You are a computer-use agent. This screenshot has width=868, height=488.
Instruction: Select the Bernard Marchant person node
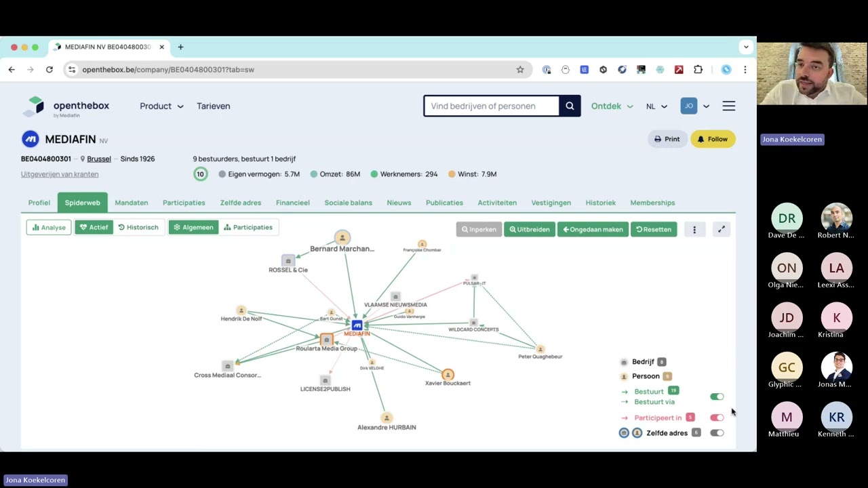pos(342,238)
